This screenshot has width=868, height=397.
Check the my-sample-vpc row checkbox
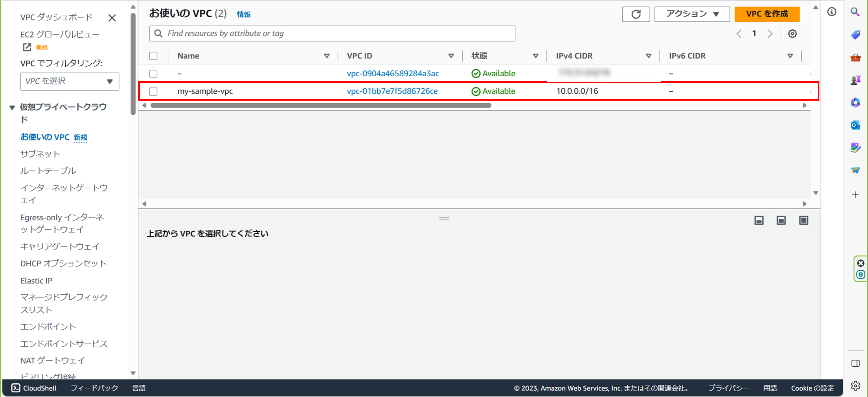click(x=153, y=91)
